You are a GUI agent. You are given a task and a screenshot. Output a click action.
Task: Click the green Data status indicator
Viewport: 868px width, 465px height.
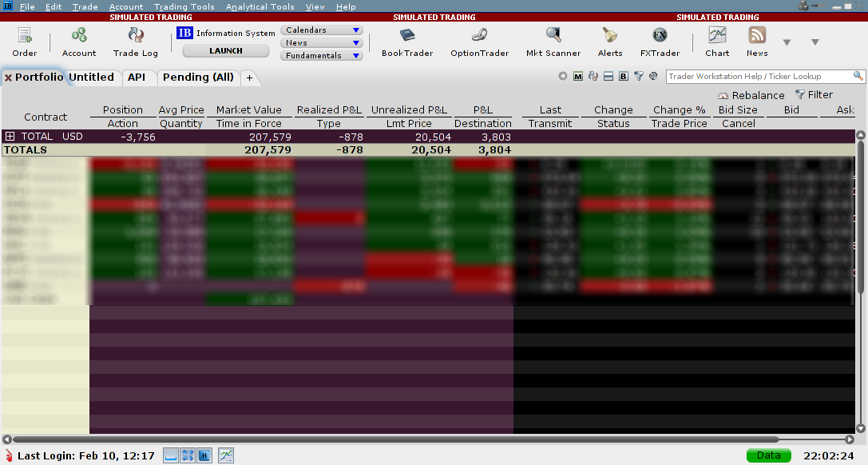(768, 455)
